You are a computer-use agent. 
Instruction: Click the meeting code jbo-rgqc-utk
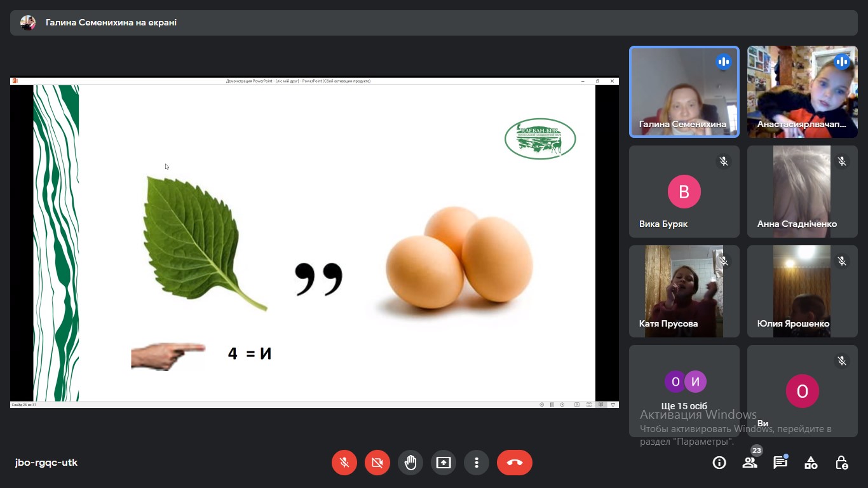click(46, 463)
